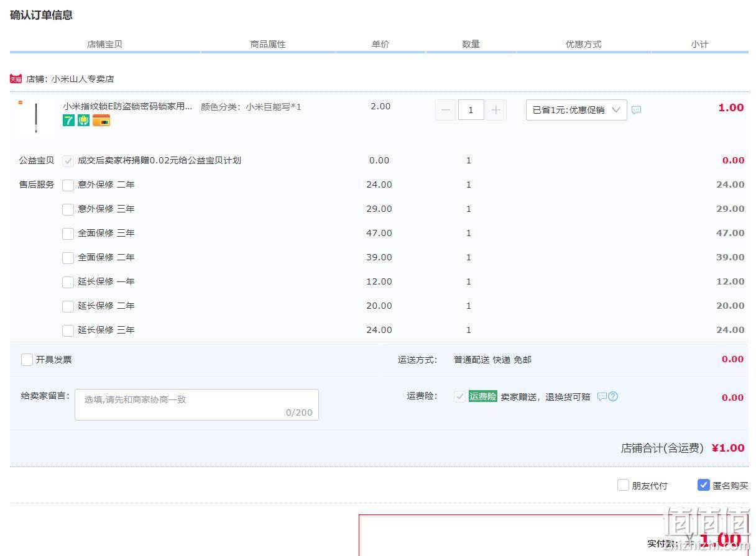The height and width of the screenshot is (556, 756).
Task: Check 全面保修 二年 option
Action: (x=68, y=258)
